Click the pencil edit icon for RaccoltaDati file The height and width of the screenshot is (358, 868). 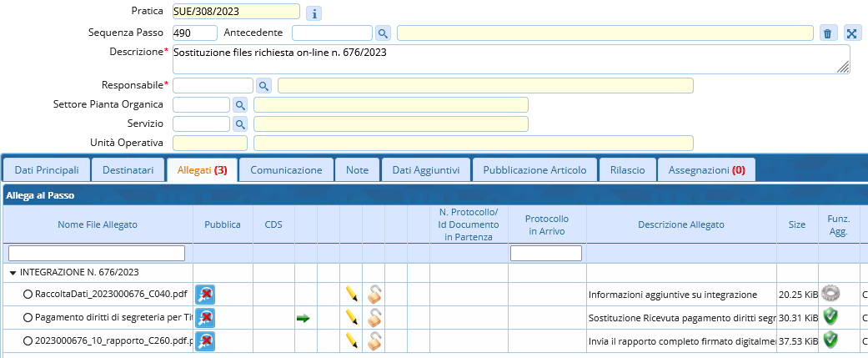352,294
